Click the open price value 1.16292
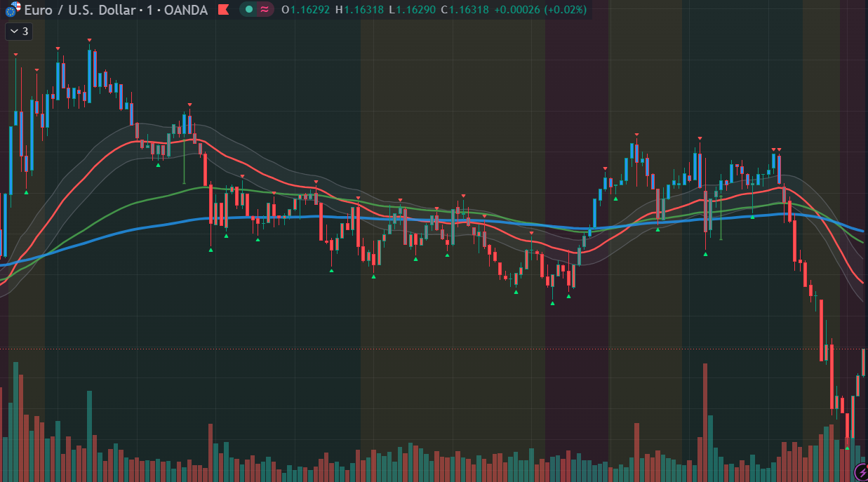The width and height of the screenshot is (868, 482). click(311, 10)
